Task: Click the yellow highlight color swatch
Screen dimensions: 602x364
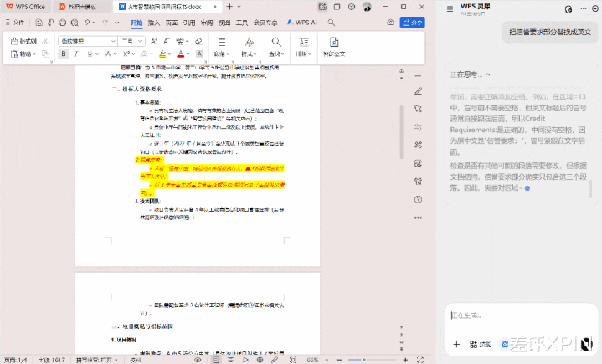Action: pos(162,54)
